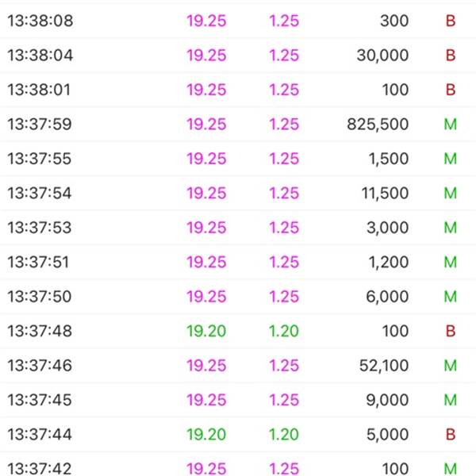This screenshot has width=476, height=476.
Task: Select the 13:38:08 trade row
Action: point(238,21)
